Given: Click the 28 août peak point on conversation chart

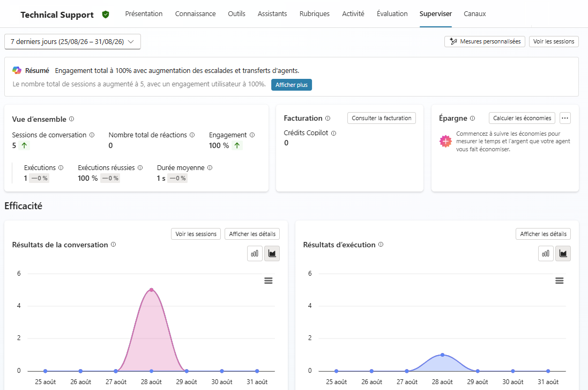Looking at the screenshot, I should [x=151, y=290].
